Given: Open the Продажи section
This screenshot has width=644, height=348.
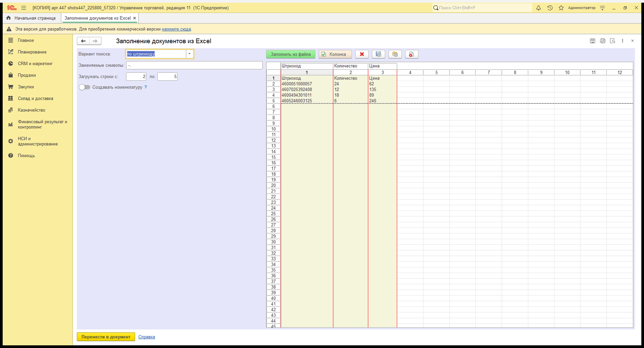Looking at the screenshot, I should point(27,75).
